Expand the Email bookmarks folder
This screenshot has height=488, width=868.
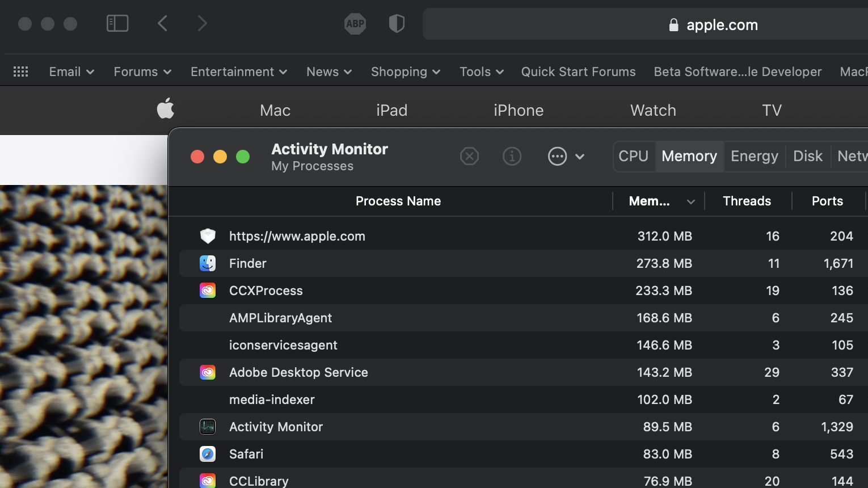[x=71, y=71]
